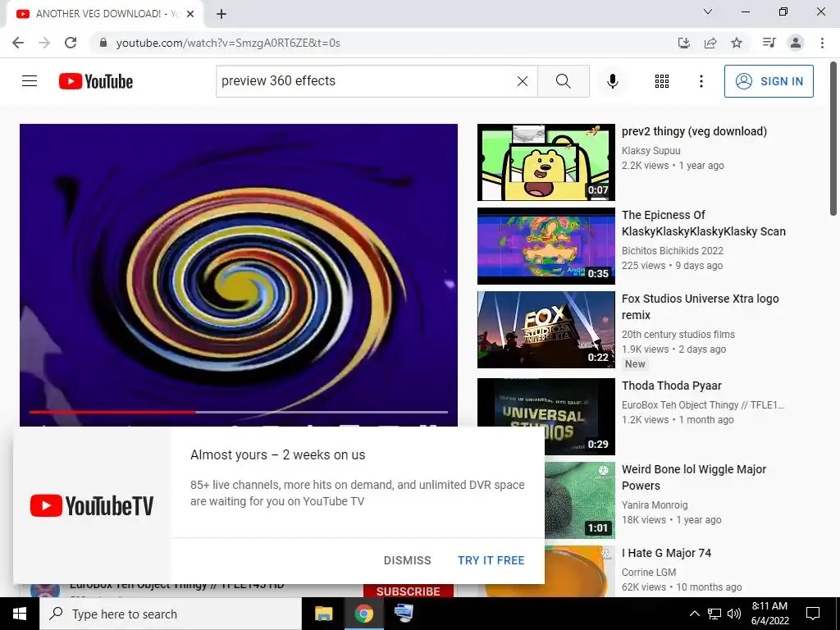Click the YouTube TV logo
840x630 pixels.
(92, 505)
